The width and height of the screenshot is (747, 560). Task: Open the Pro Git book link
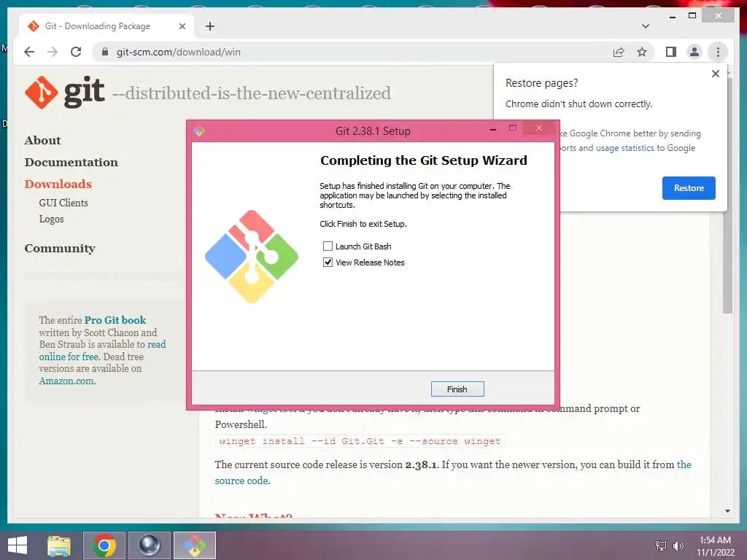point(115,320)
